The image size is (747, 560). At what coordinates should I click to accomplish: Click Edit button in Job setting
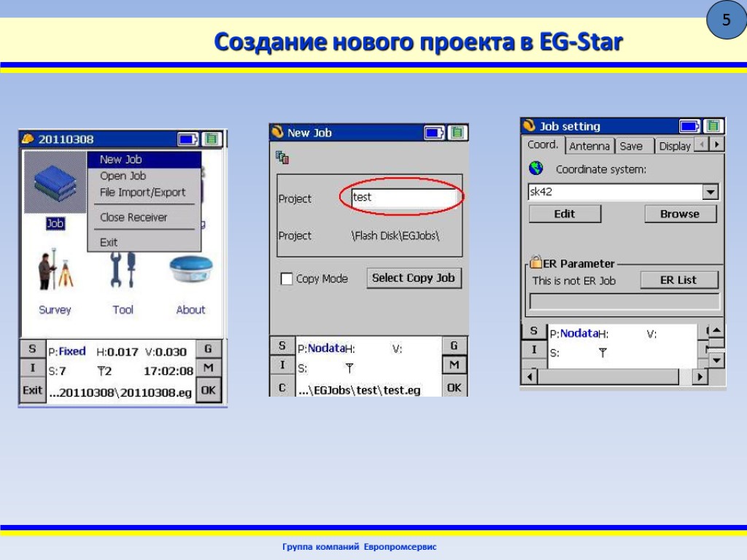coord(565,214)
